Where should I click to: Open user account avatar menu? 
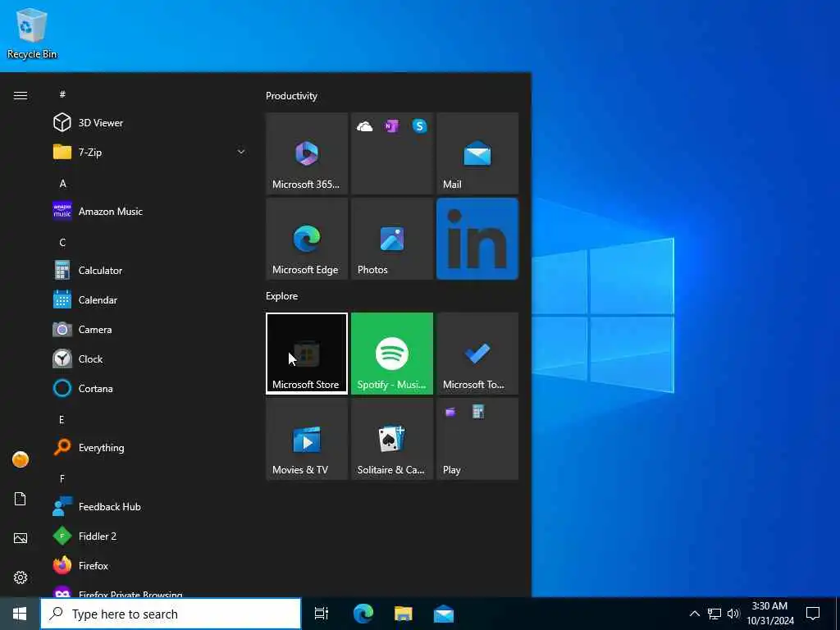(21, 459)
